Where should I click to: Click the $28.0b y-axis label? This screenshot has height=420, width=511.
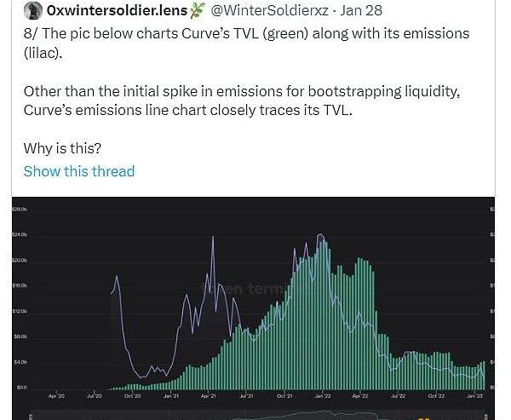[x=20, y=209]
